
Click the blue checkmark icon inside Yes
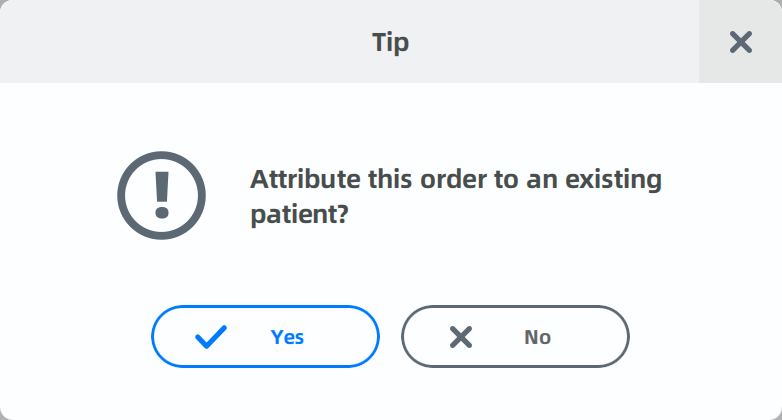coord(211,337)
